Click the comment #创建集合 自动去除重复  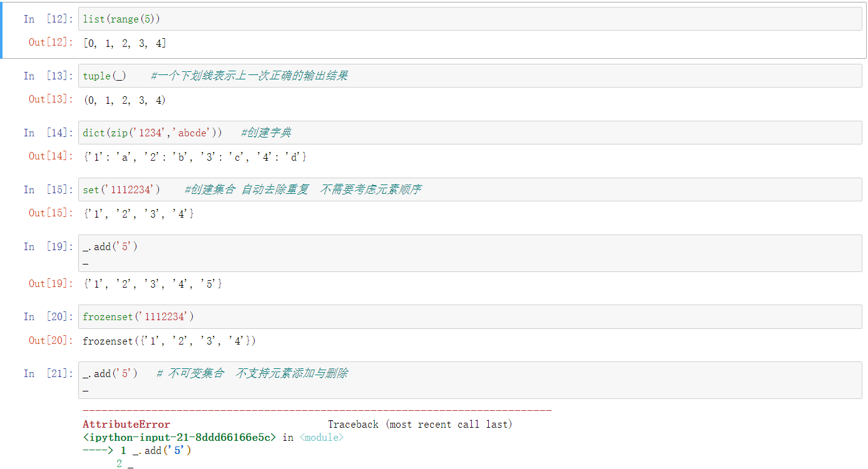[x=303, y=189]
